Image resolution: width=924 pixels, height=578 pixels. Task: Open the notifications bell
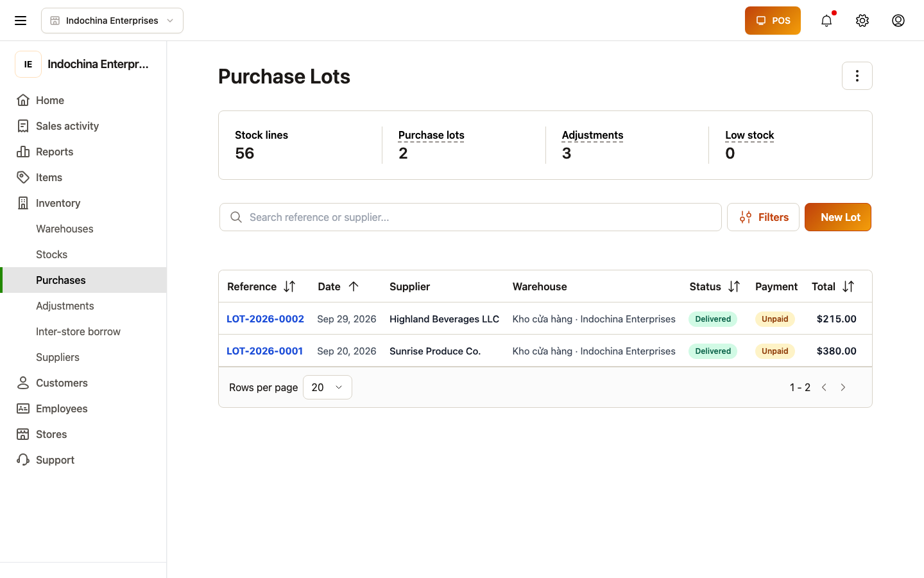coord(826,21)
